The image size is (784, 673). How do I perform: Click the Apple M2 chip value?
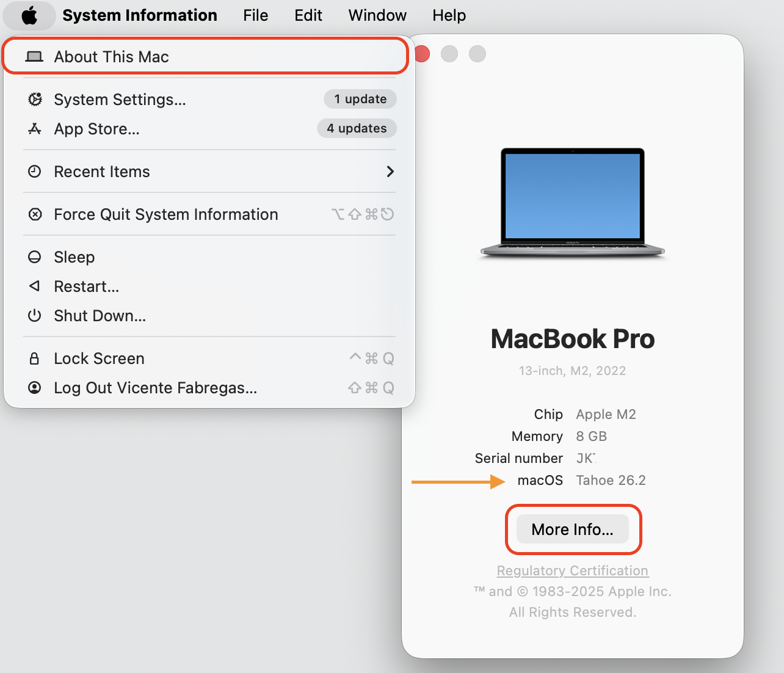606,415
